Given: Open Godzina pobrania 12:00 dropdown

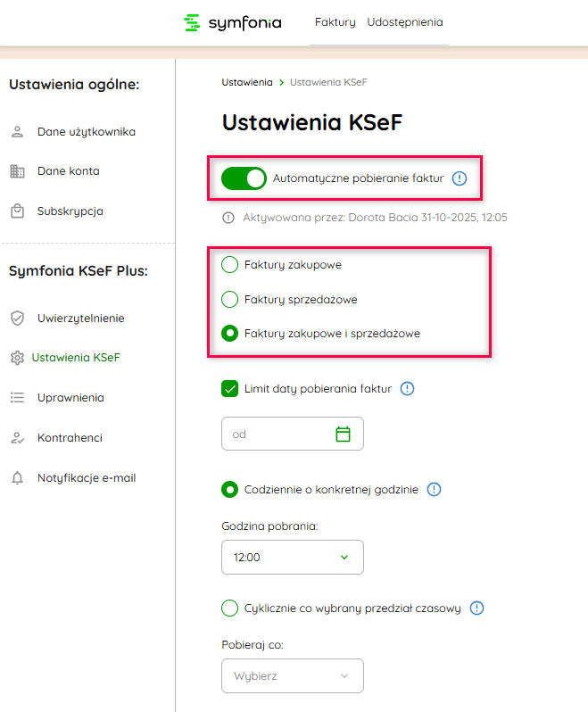Looking at the screenshot, I should (x=293, y=557).
